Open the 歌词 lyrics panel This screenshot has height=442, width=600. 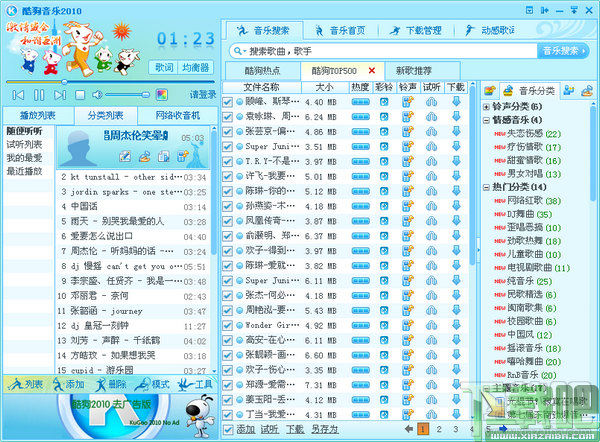click(164, 68)
